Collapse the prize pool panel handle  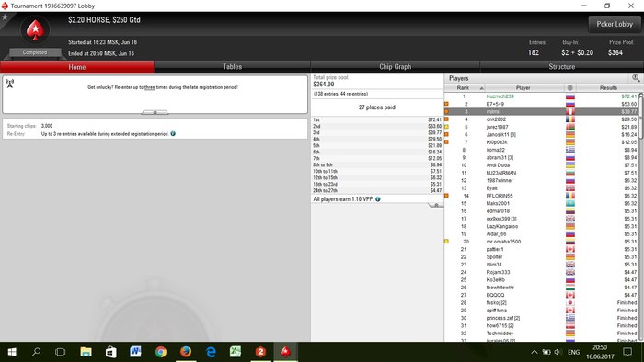coord(436,205)
